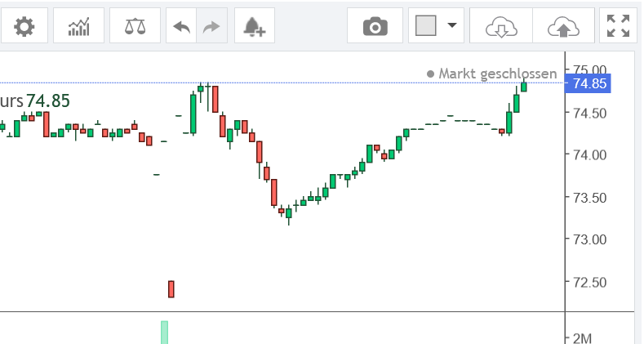Undo last chart action
This screenshot has width=644, height=344.
point(181,27)
